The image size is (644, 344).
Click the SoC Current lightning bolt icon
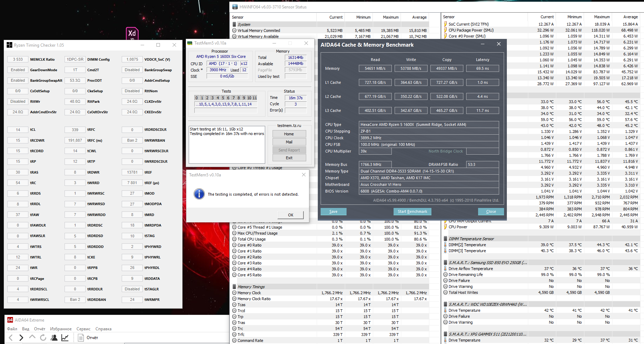tap(445, 24)
